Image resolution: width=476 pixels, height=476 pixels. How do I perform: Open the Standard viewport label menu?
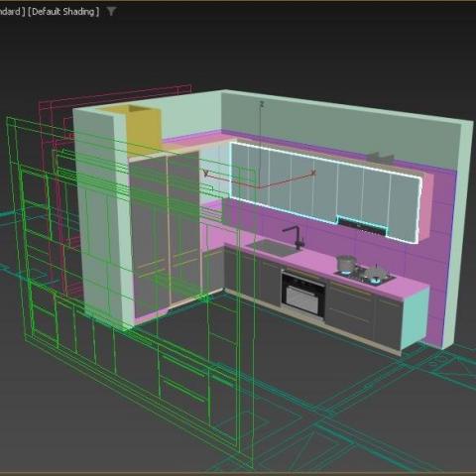(x=12, y=12)
